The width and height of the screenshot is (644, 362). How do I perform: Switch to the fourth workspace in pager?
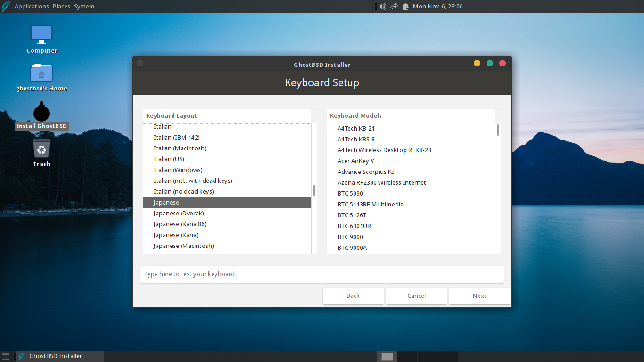[x=448, y=356]
